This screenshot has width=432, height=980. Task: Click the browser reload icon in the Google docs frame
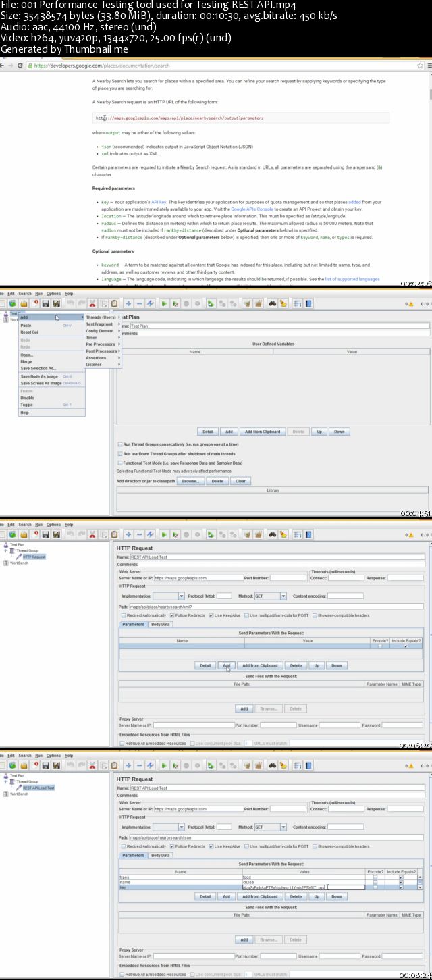(20, 66)
